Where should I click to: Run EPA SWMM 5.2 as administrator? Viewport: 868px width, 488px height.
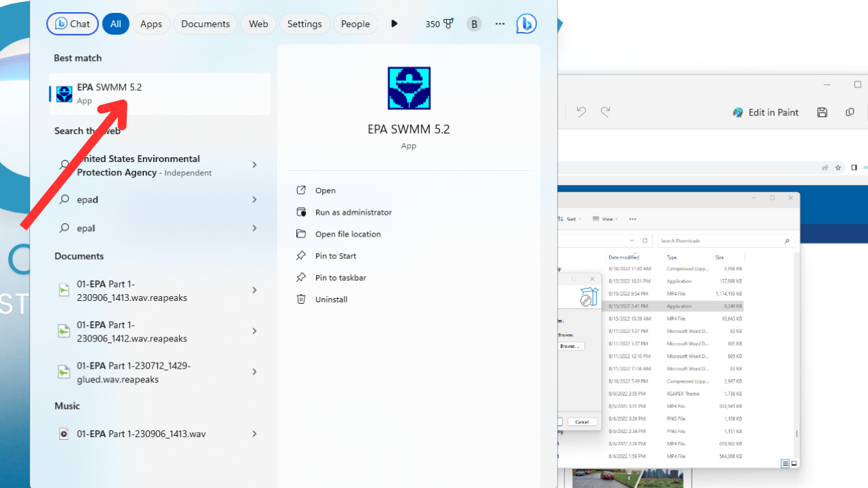pos(353,212)
